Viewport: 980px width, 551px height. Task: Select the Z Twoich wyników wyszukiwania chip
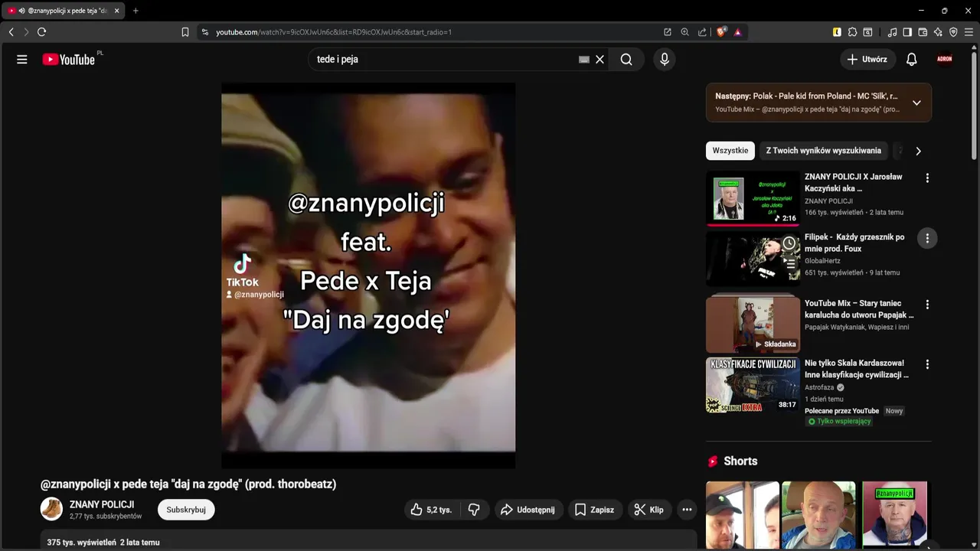click(823, 151)
